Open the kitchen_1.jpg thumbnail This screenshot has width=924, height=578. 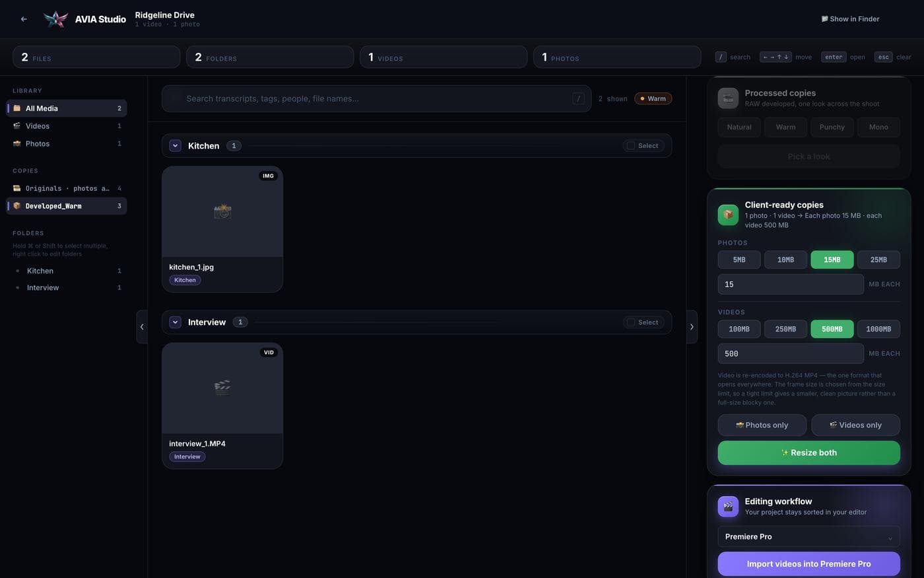(x=222, y=212)
